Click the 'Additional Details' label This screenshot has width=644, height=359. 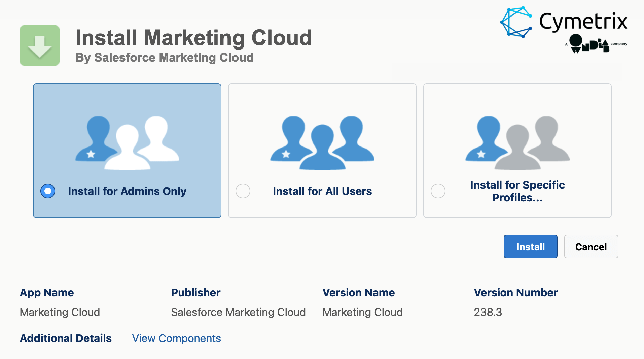[66, 338]
